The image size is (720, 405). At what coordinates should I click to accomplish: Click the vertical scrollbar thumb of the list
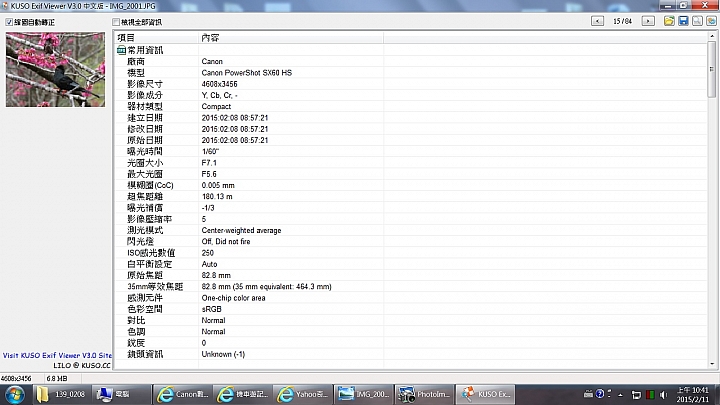click(x=712, y=69)
